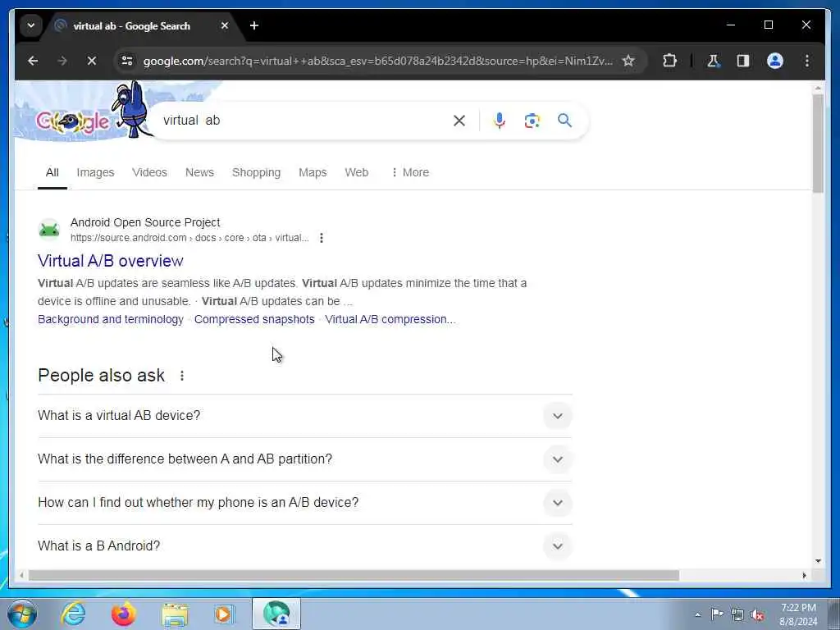
Task: Open the Extensions puzzle icon
Action: [x=669, y=61]
